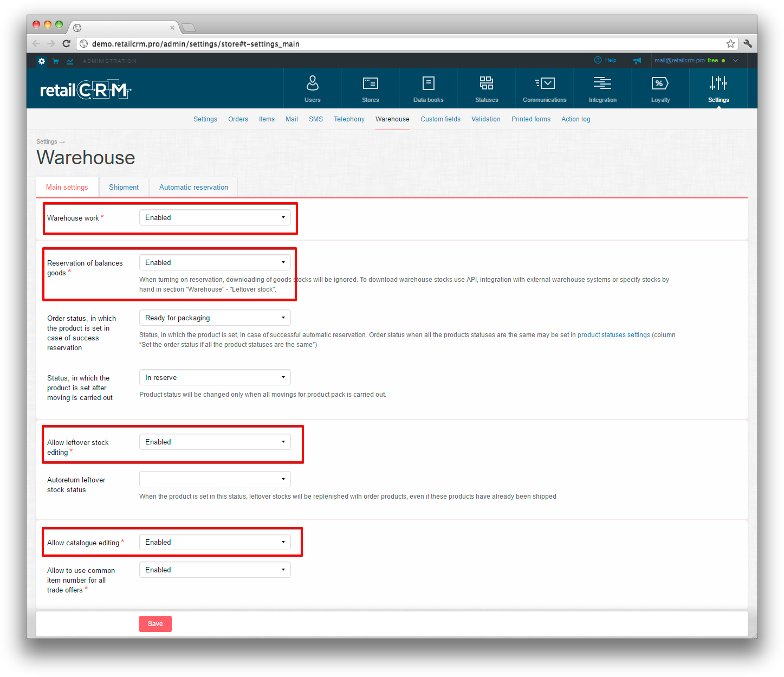
Task: Open a new browser tab
Action: pyautogui.click(x=188, y=28)
